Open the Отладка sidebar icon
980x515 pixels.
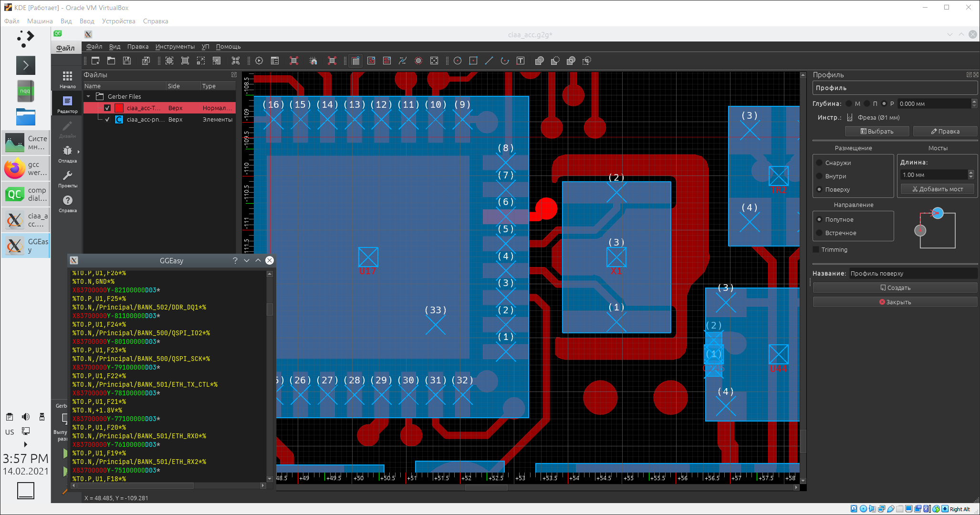coord(67,154)
